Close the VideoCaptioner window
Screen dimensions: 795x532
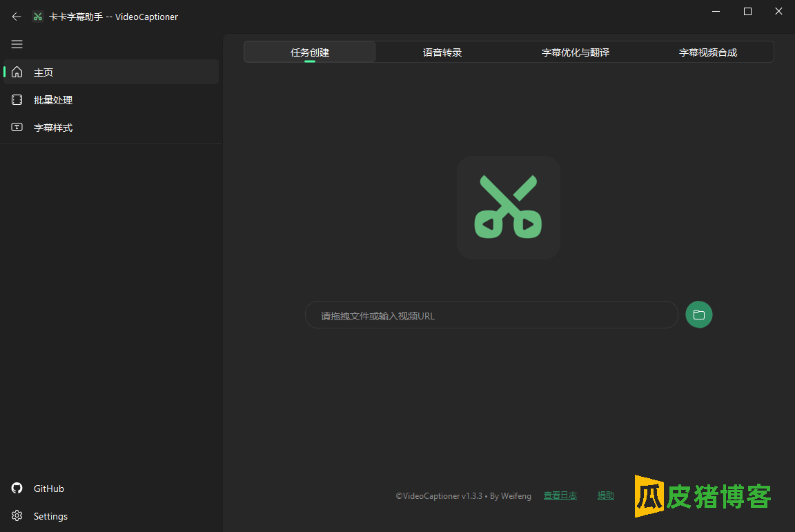[778, 11]
